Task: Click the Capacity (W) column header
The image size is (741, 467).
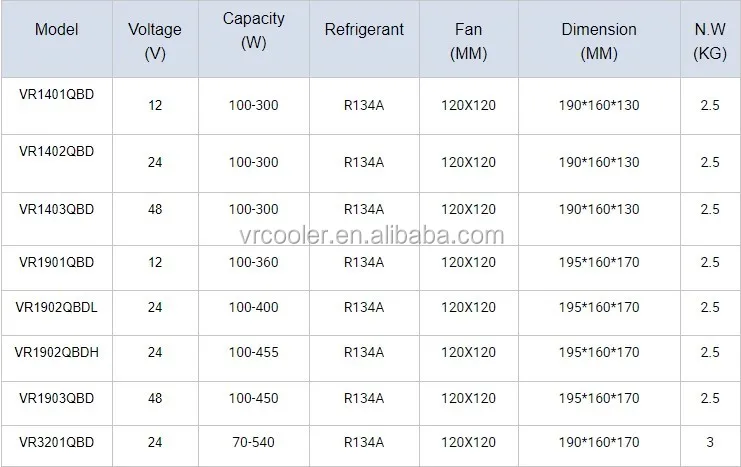Action: coord(253,31)
